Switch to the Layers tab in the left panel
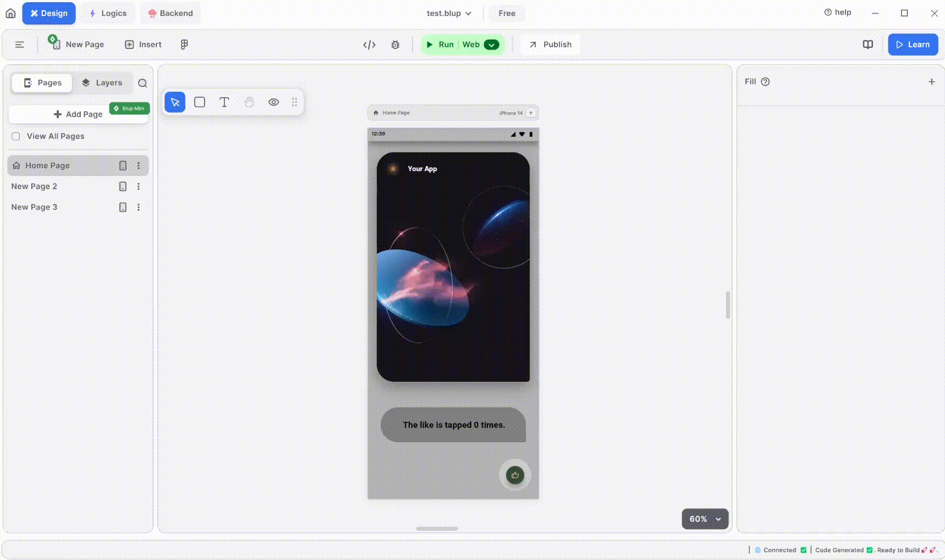Viewport: 945px width, 560px height. click(x=103, y=83)
